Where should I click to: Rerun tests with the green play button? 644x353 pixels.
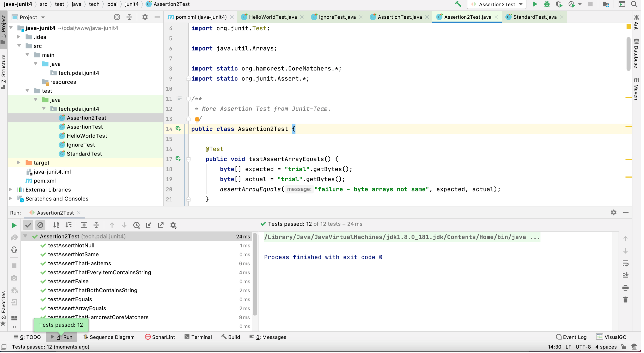coord(14,226)
